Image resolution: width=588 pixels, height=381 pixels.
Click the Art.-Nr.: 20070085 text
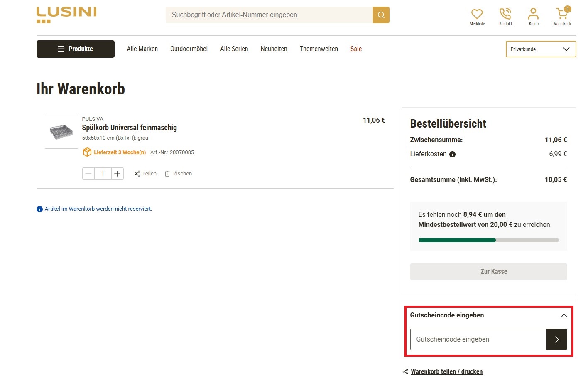point(172,152)
